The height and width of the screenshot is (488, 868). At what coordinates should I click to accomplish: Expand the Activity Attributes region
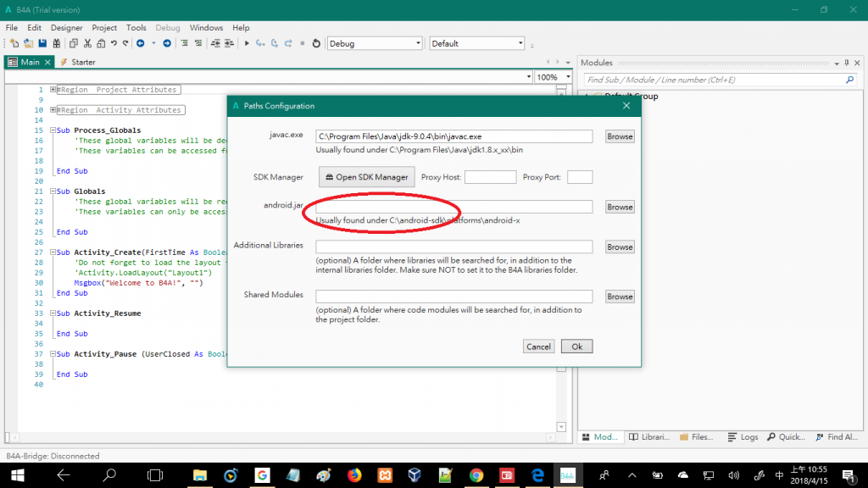(53, 109)
